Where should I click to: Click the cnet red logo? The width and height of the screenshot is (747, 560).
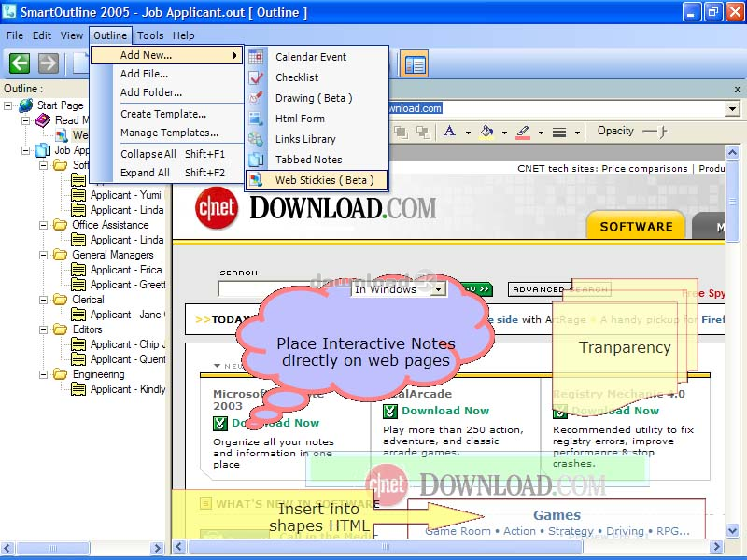click(217, 207)
